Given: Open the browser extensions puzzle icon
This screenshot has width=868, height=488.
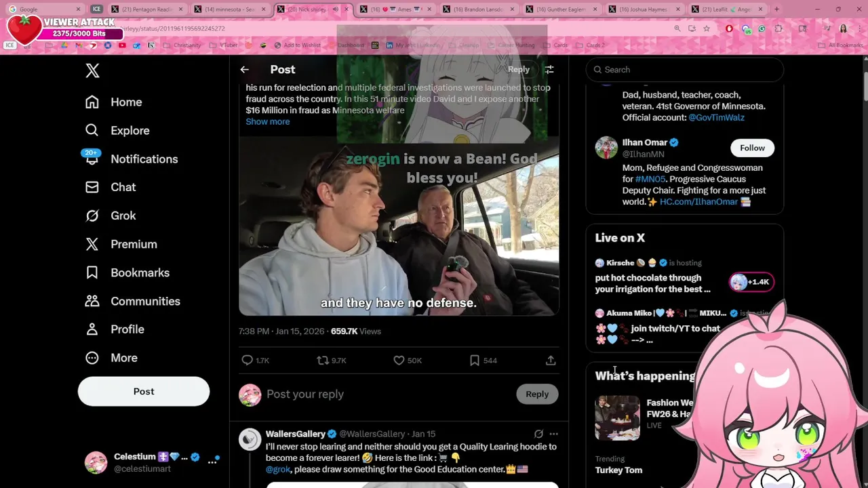Looking at the screenshot, I should pyautogui.click(x=778, y=28).
